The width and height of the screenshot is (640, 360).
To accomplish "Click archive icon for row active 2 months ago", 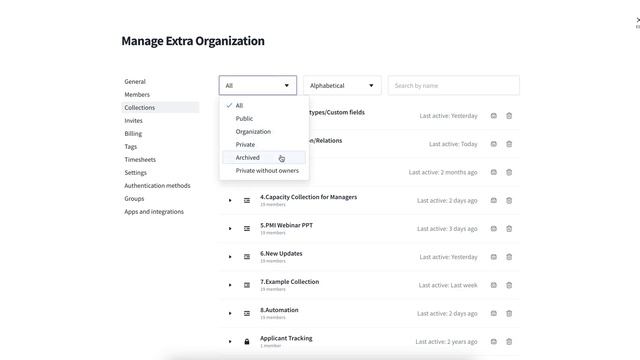I will [x=493, y=172].
